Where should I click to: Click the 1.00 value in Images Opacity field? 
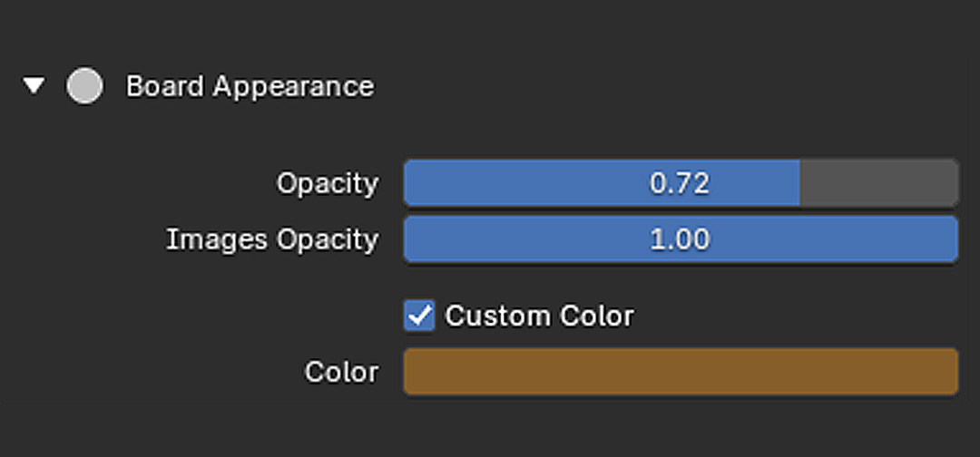pos(680,239)
